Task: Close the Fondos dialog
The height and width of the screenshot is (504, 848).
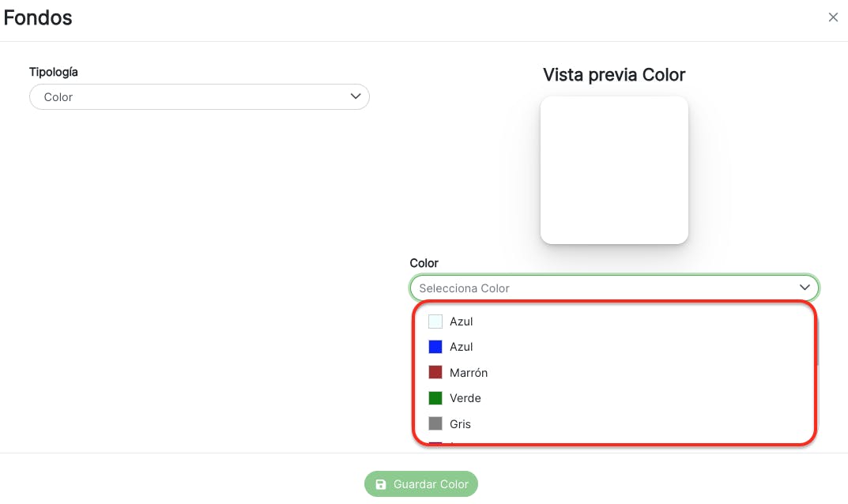Action: pyautogui.click(x=833, y=17)
